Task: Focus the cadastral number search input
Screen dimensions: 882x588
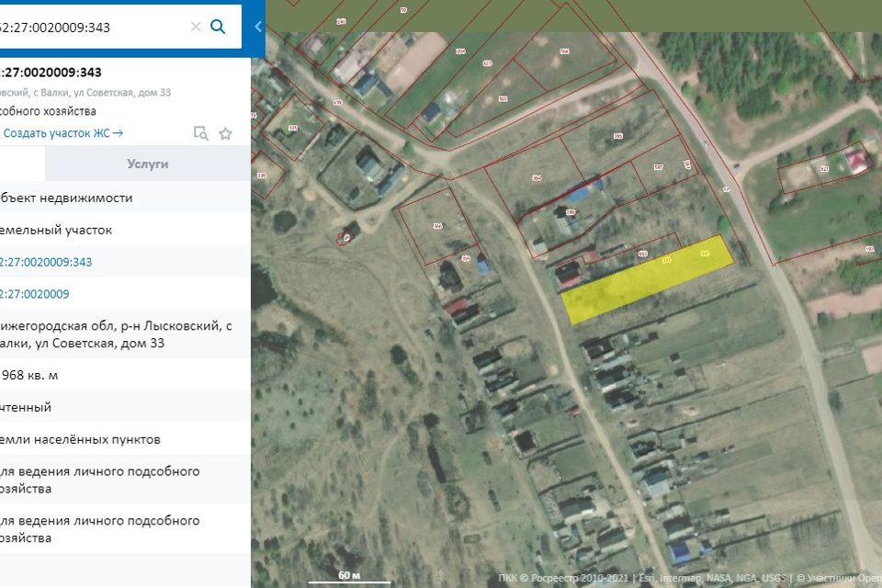Action: coord(92,27)
